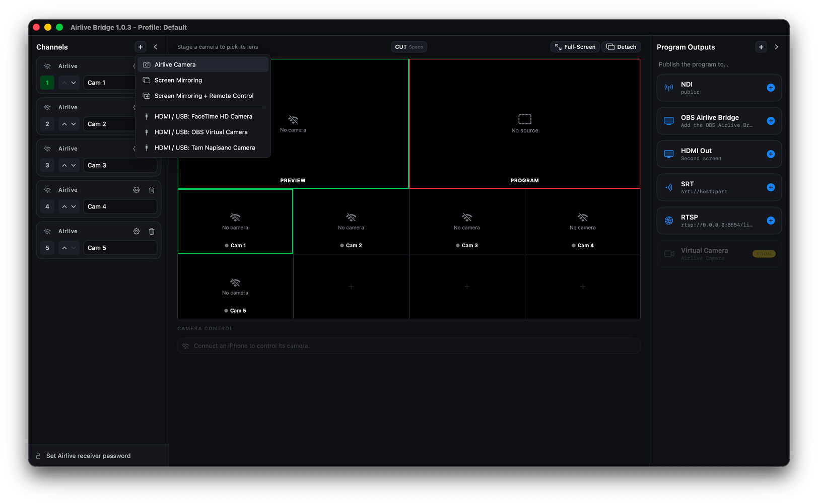Move channel 3 up with chevron
The height and width of the screenshot is (504, 818).
[64, 165]
